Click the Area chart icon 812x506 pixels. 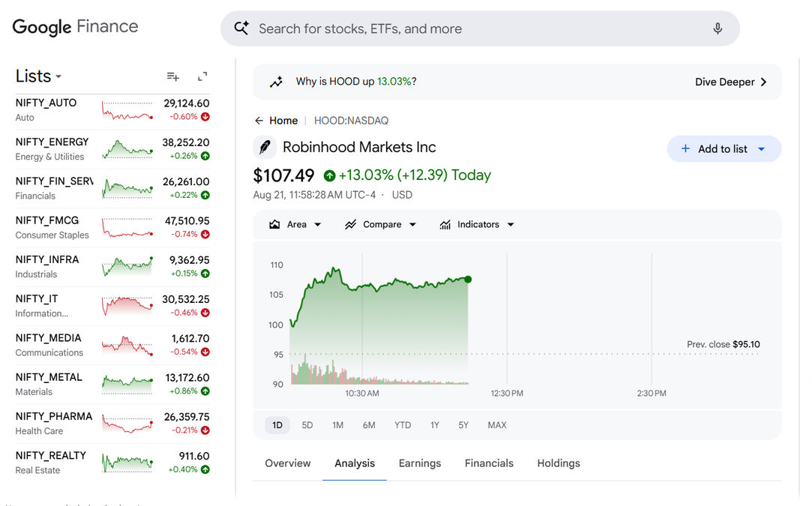tap(274, 224)
